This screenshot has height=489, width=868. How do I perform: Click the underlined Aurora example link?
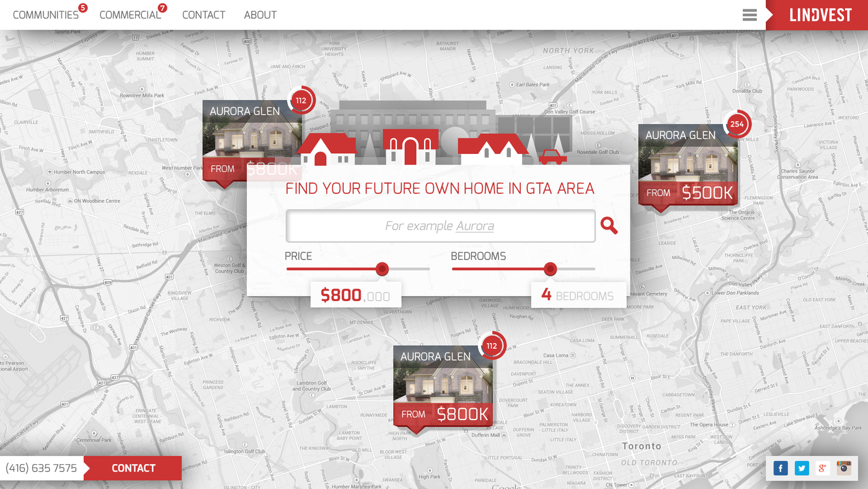[x=474, y=225]
